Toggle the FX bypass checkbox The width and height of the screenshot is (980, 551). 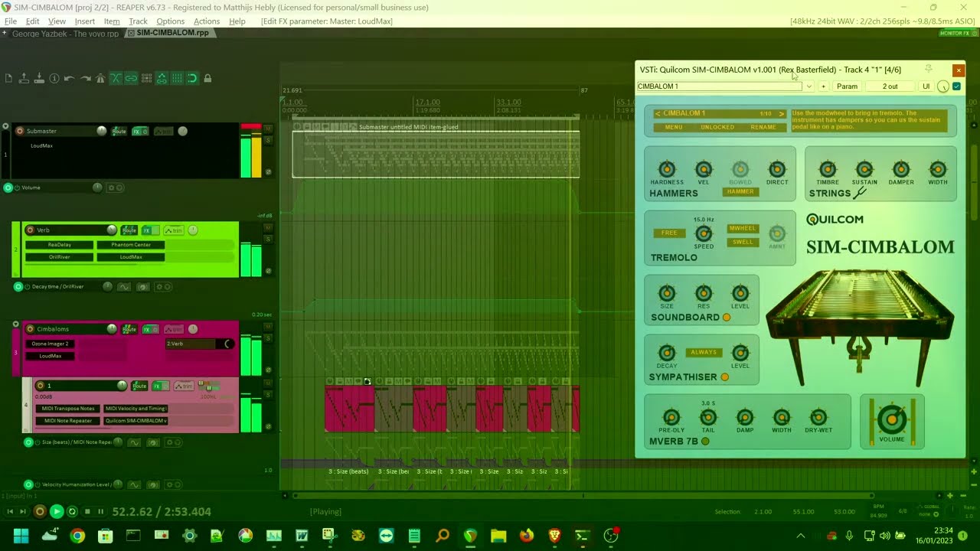pos(957,86)
